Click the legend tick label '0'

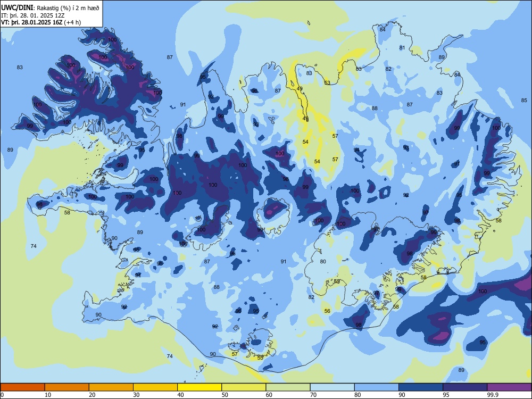coord(2,395)
